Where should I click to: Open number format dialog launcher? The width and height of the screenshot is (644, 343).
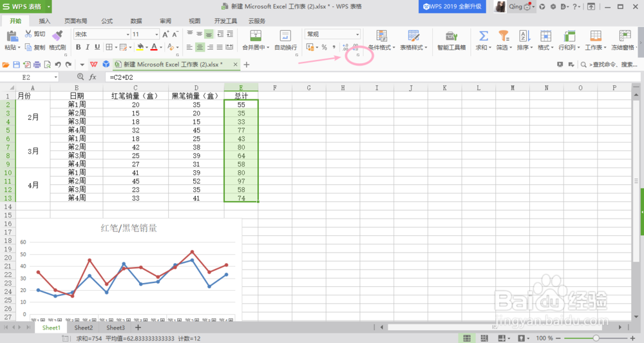(358, 55)
